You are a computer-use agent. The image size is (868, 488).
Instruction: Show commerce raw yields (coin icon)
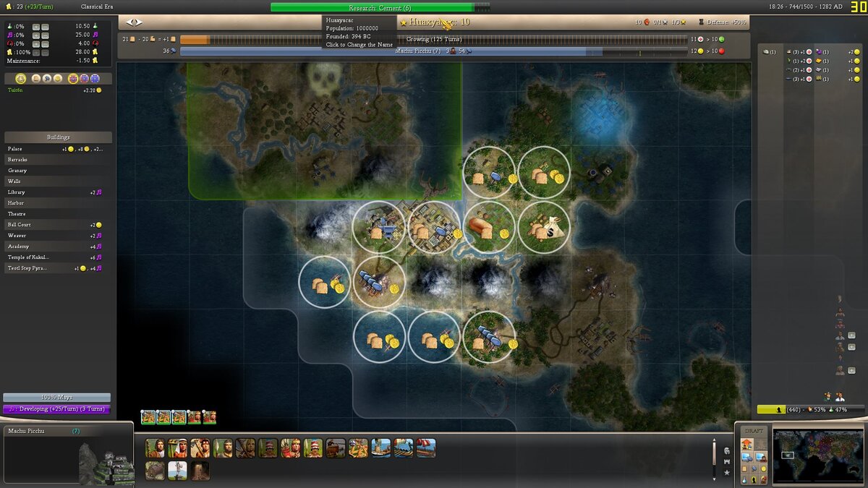click(x=58, y=79)
